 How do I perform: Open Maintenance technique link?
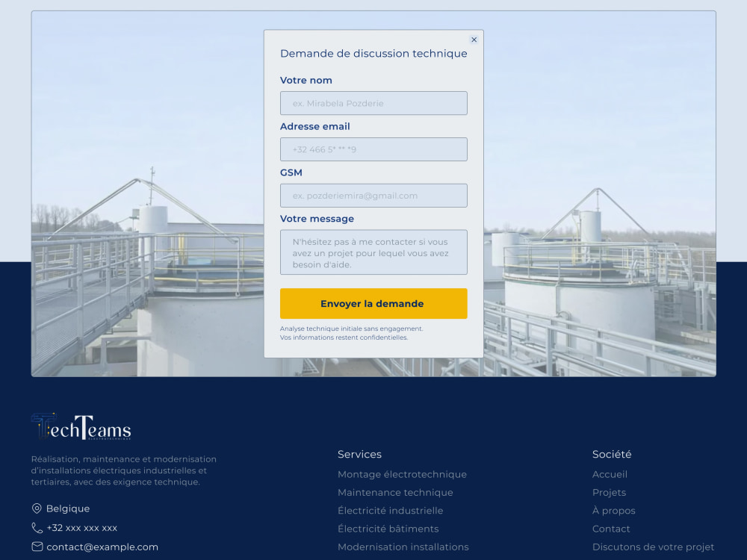click(x=395, y=492)
